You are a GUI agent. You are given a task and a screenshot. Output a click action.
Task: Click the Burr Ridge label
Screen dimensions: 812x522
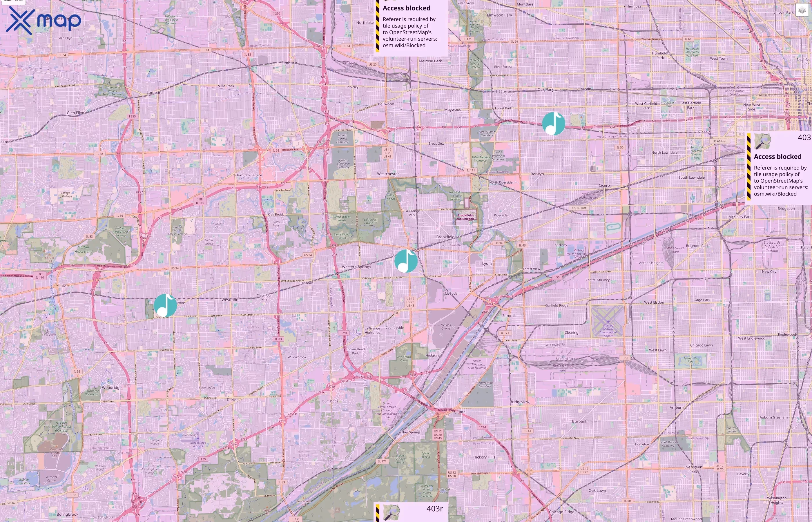[330, 401]
